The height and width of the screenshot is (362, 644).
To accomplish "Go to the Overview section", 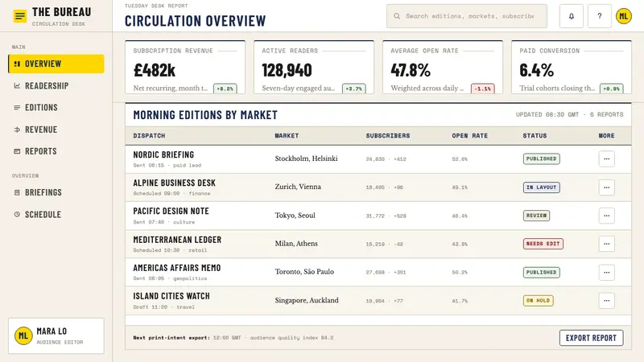I will [56, 64].
